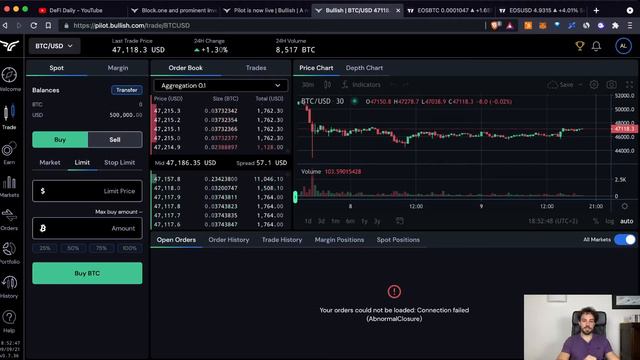Screen dimensions: 640x360
Task: Open the BTC/USD market pair dropdown
Action: pyautogui.click(x=54, y=46)
